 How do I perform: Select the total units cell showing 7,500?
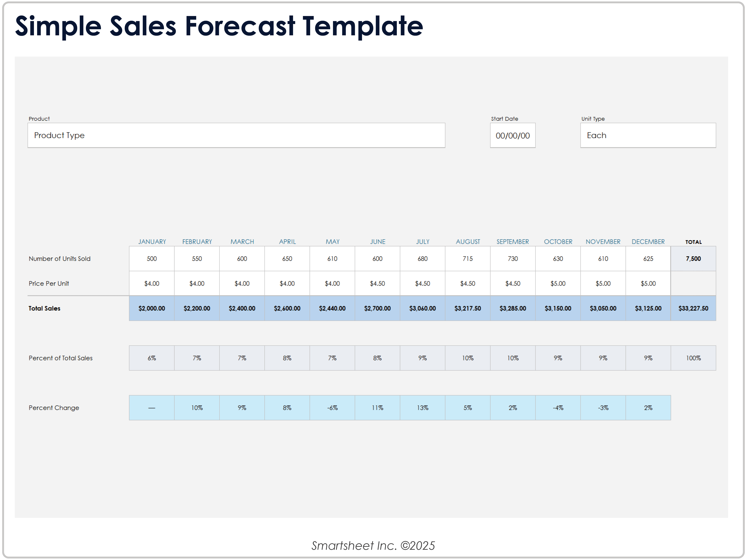click(693, 259)
